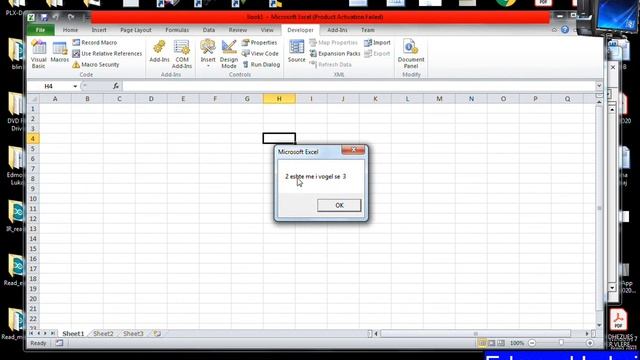Insert a new worksheet tab
This screenshot has width=640, height=360.
[x=157, y=333]
